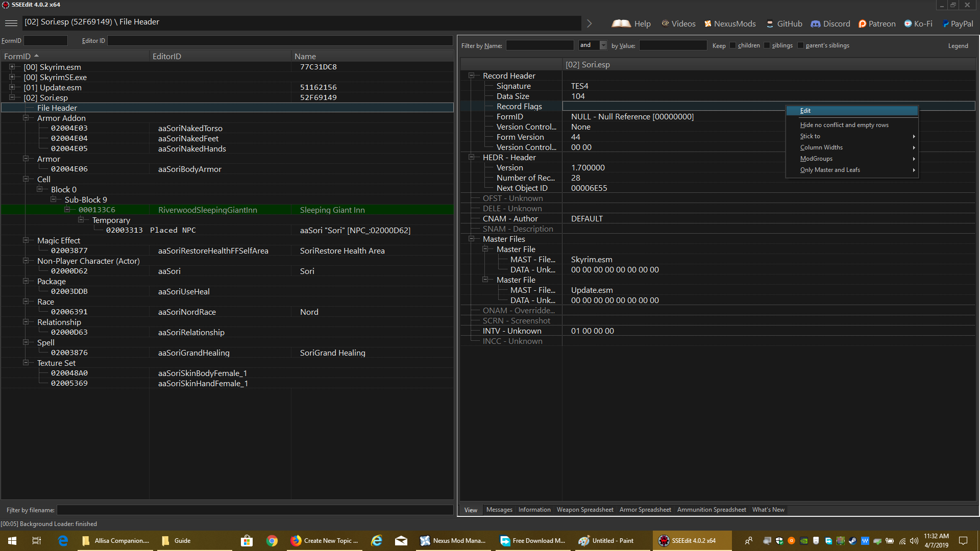Click the FormID search field
Image resolution: width=980 pixels, height=551 pixels.
[x=45, y=41]
